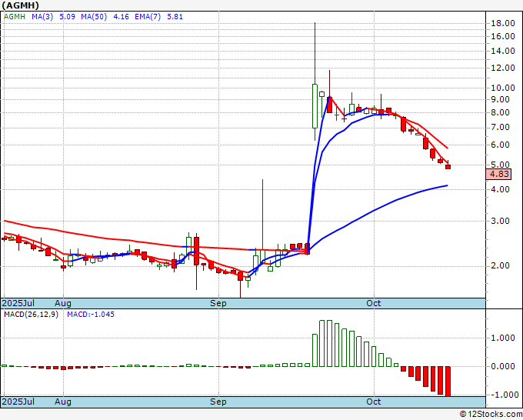Select the AGMH legend label

tap(15, 17)
